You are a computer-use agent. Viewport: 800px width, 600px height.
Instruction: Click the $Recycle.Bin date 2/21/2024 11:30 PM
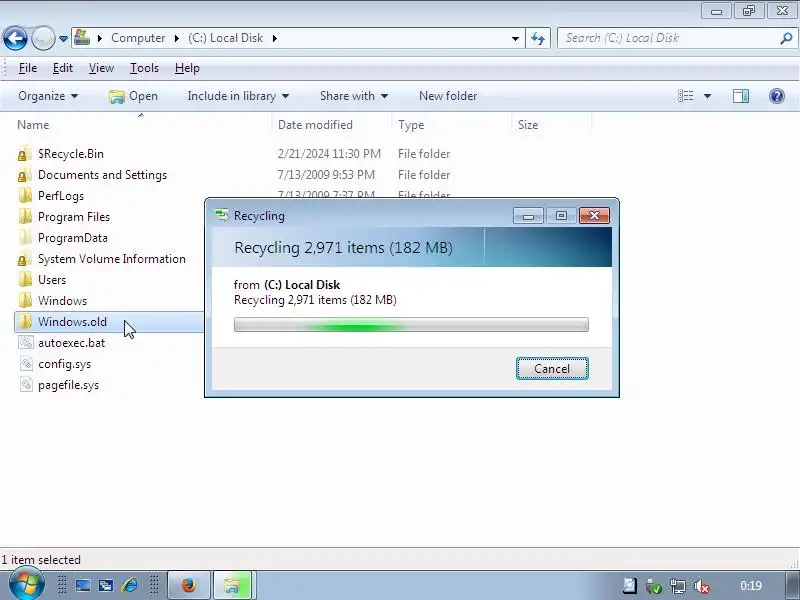coord(329,154)
